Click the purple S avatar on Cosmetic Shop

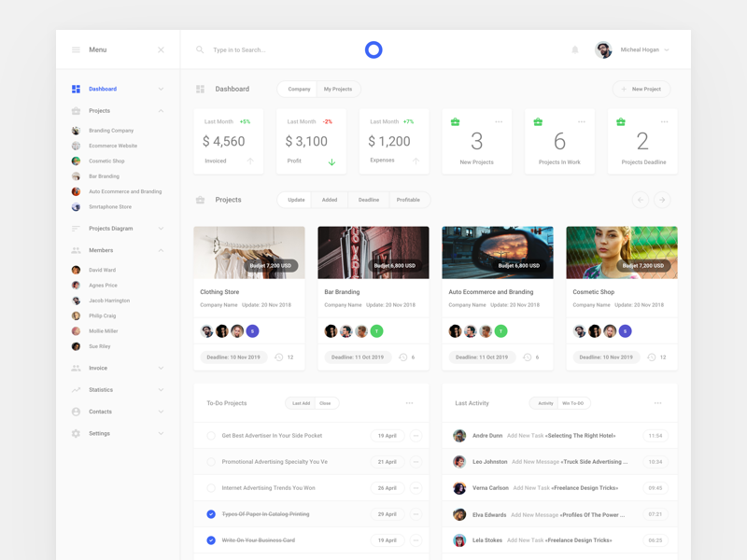625,331
